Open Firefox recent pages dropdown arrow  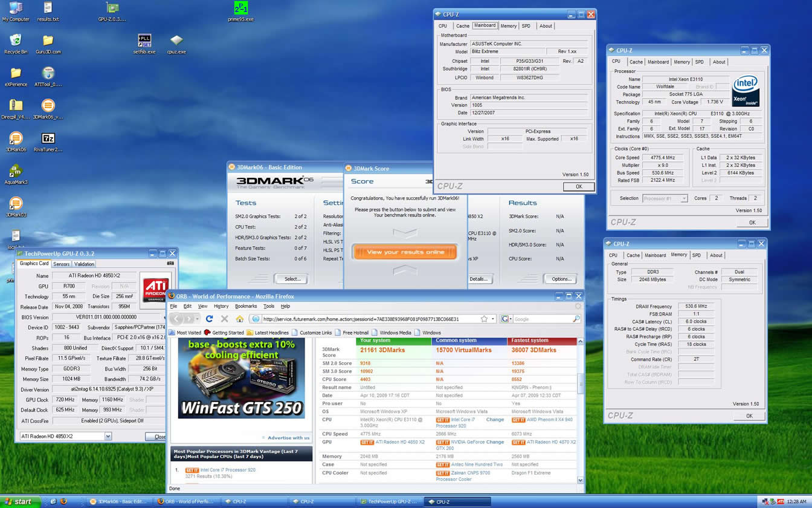(198, 319)
